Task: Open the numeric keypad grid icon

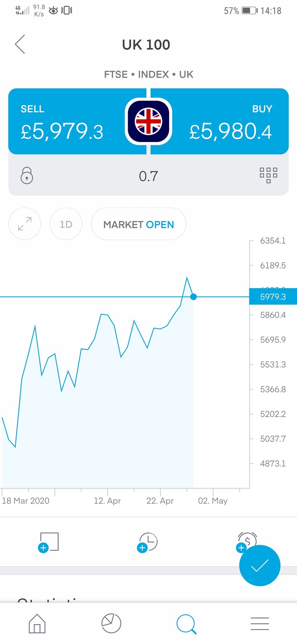Action: pos(268,175)
